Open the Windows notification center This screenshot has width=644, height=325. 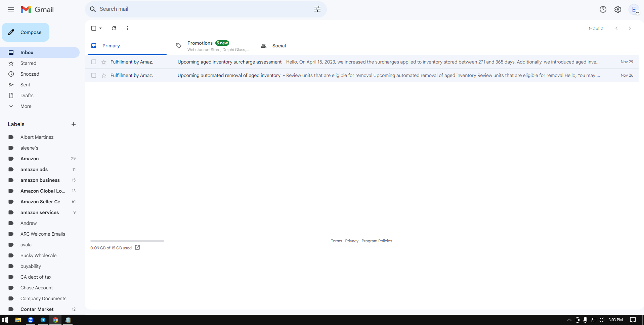pos(633,320)
